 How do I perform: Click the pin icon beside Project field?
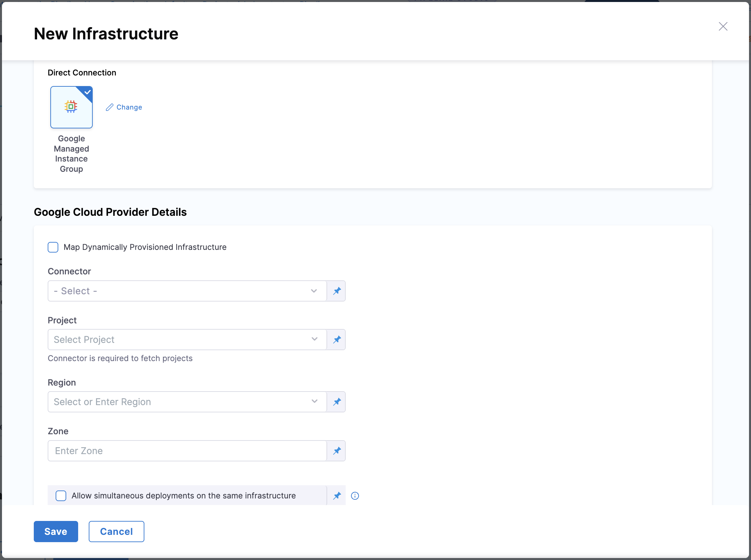pyautogui.click(x=336, y=339)
